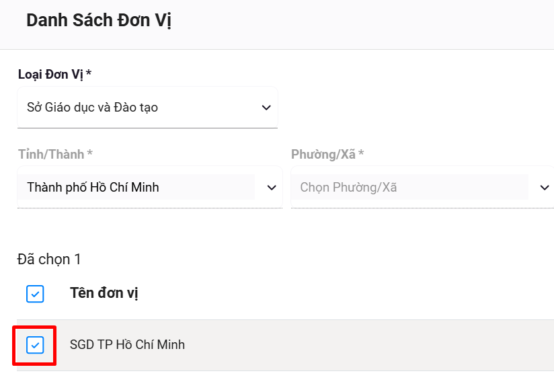Click the asterisk beside the Phường/Xã label
This screenshot has height=392, width=554.
[361, 154]
